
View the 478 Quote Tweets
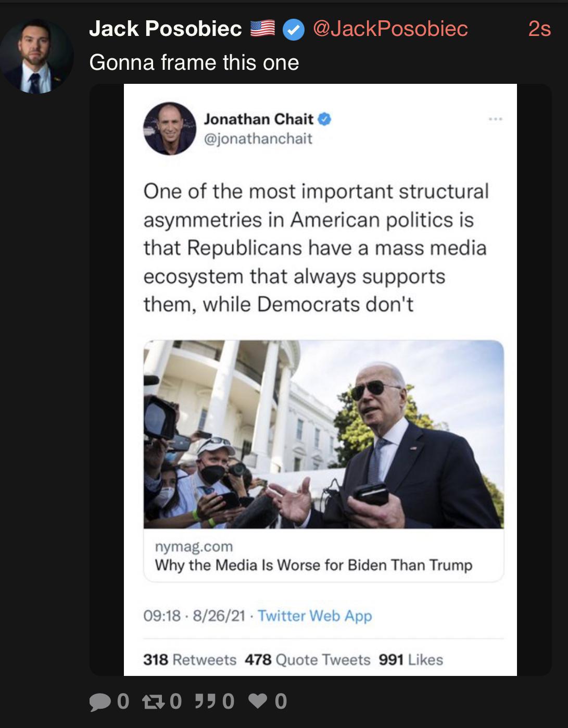(x=307, y=660)
